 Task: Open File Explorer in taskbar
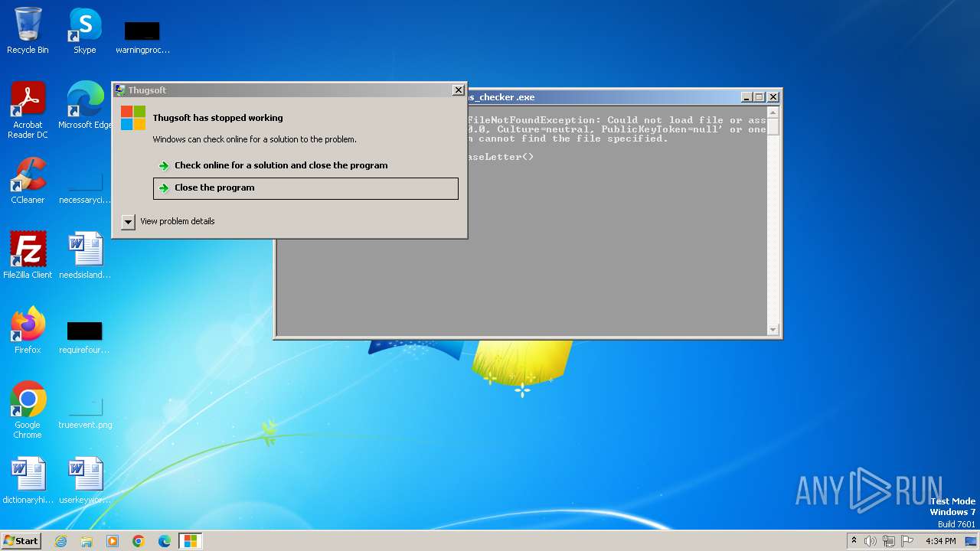click(87, 541)
